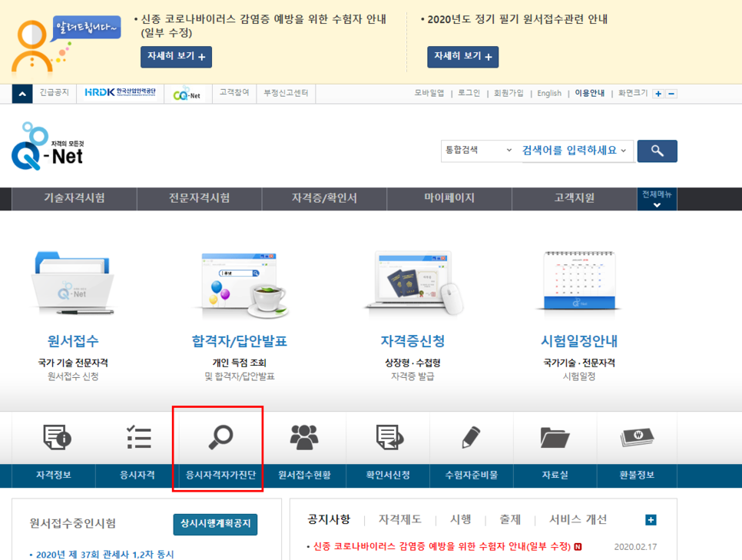Click the 로그인 link
Image resolution: width=742 pixels, height=560 pixels.
[469, 94]
